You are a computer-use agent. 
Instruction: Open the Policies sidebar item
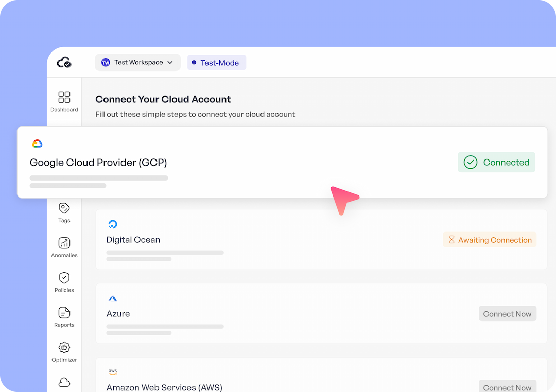(64, 282)
